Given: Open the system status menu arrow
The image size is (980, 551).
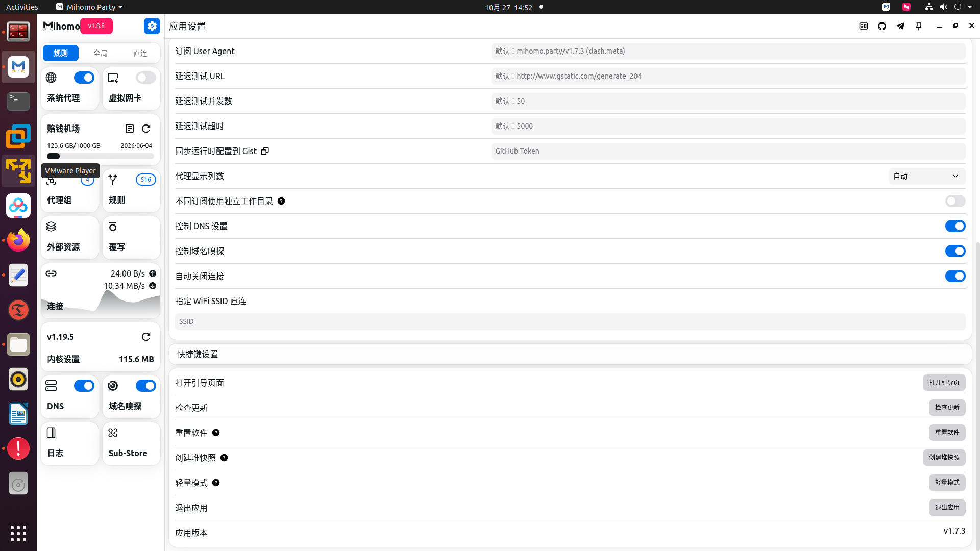Looking at the screenshot, I should point(970,7).
